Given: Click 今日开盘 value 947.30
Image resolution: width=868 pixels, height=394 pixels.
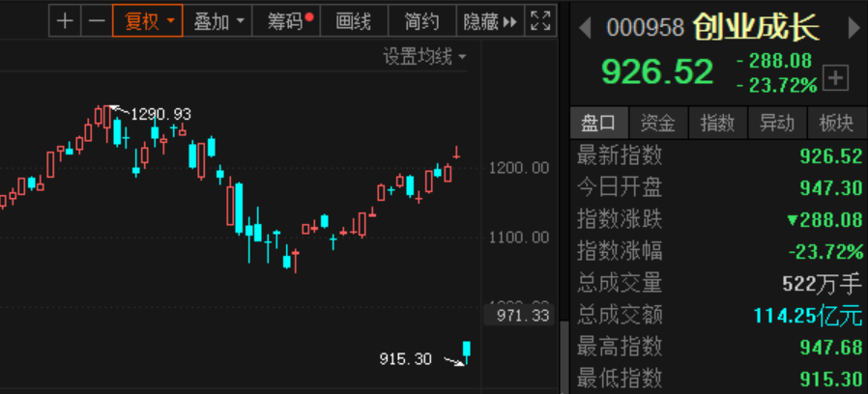Looking at the screenshot, I should tap(831, 188).
